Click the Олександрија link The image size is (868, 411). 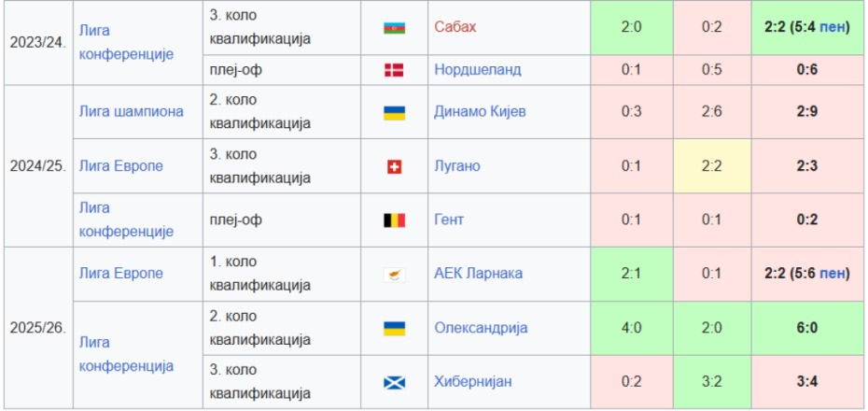click(x=481, y=328)
